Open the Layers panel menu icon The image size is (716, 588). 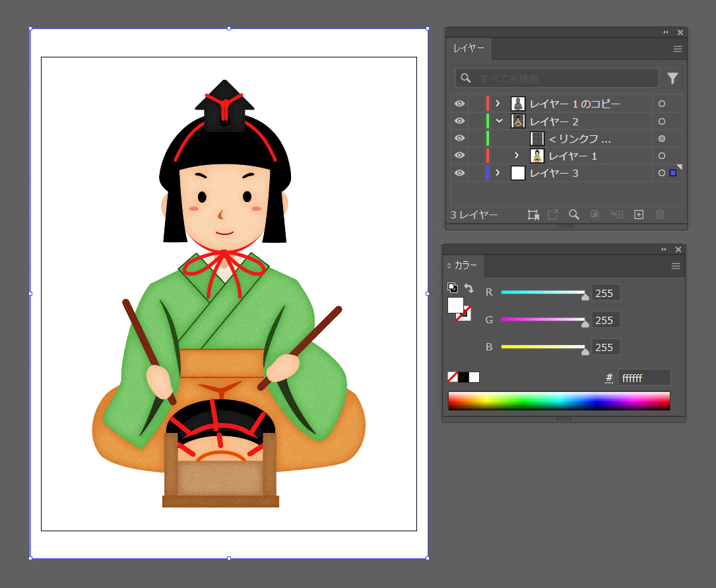coord(677,48)
